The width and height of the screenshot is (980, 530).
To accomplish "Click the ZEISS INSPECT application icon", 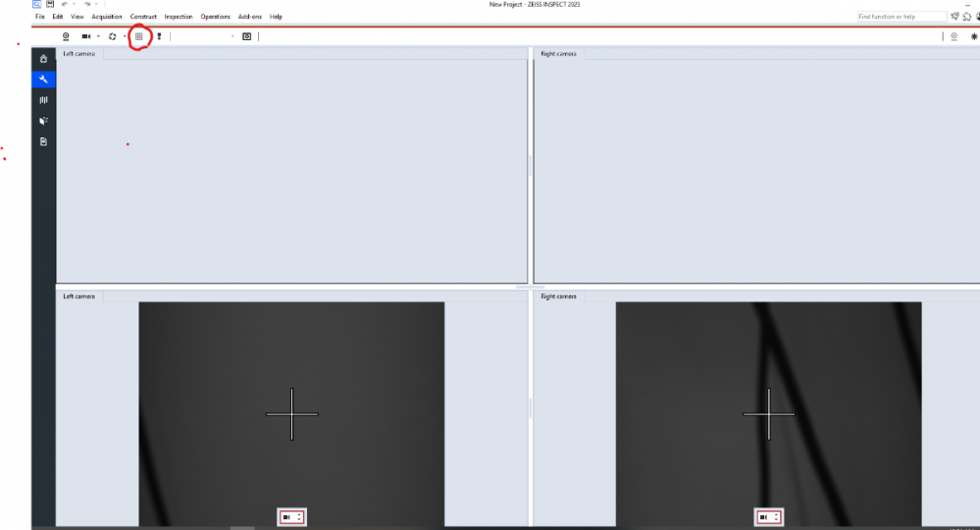I will click(x=37, y=4).
